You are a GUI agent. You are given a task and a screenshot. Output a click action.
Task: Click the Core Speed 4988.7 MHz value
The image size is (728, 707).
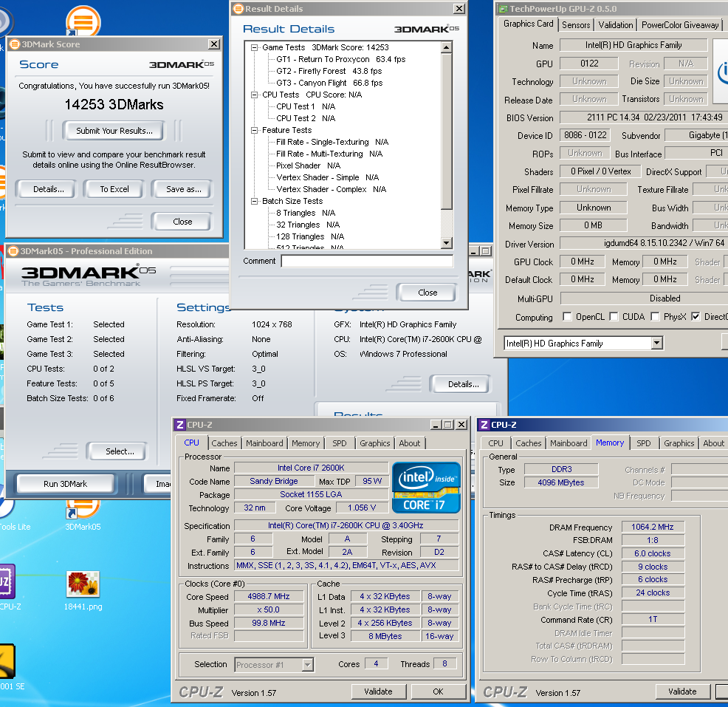[x=268, y=596]
